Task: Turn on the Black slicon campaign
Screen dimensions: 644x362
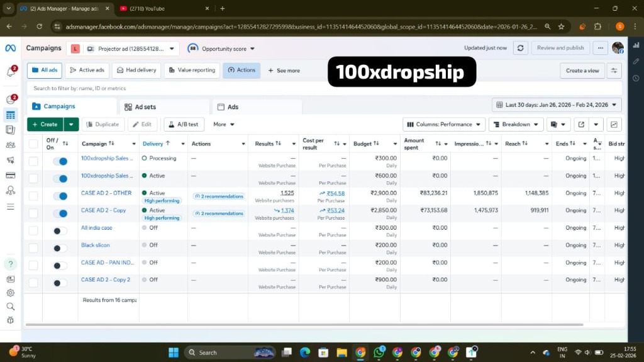Action: click(x=60, y=248)
